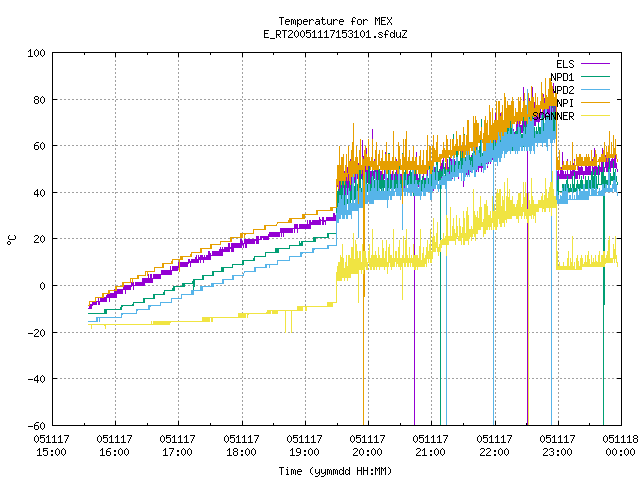Click the NPD1 legend label
Screen dimensions: 640x480
[x=562, y=77]
